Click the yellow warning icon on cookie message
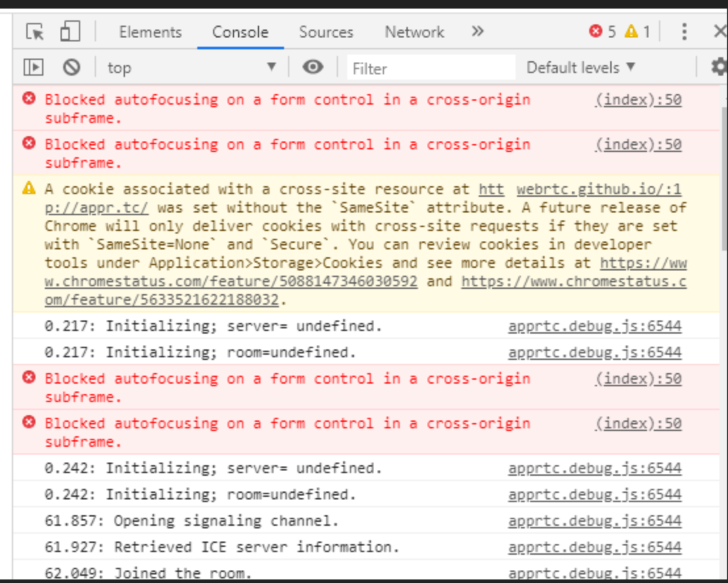 29,188
